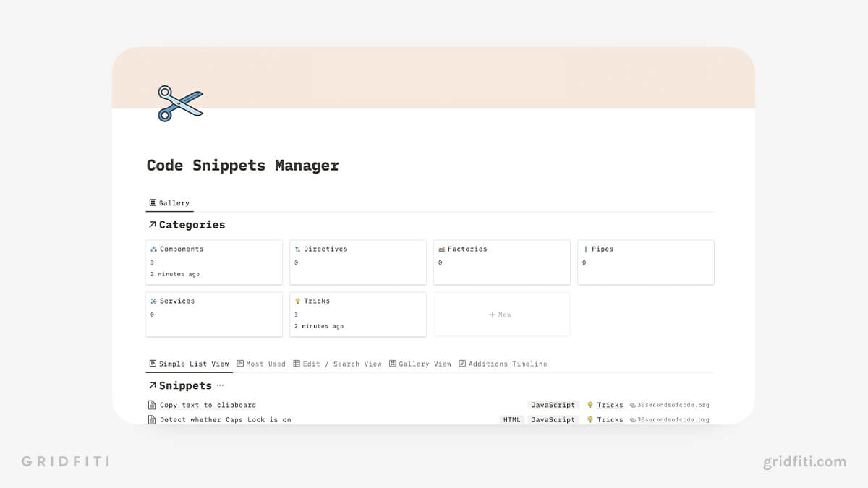Click the factory icon on the Factories card

click(x=440, y=249)
